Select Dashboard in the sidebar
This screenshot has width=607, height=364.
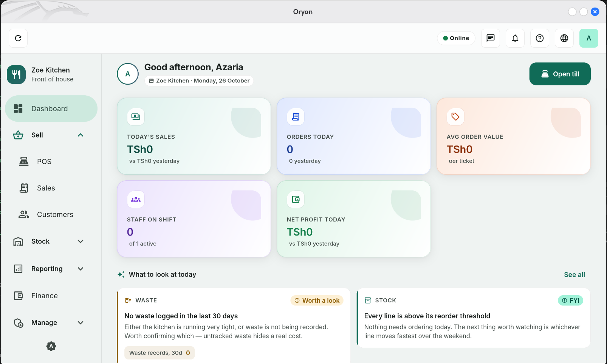[x=51, y=108]
